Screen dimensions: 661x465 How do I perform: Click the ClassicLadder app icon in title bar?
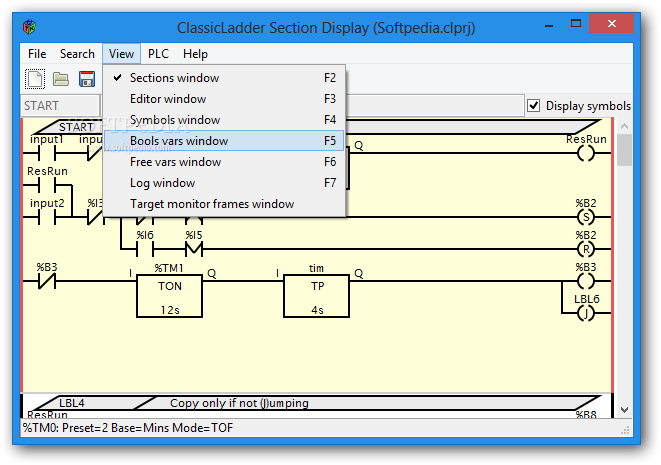coord(30,27)
